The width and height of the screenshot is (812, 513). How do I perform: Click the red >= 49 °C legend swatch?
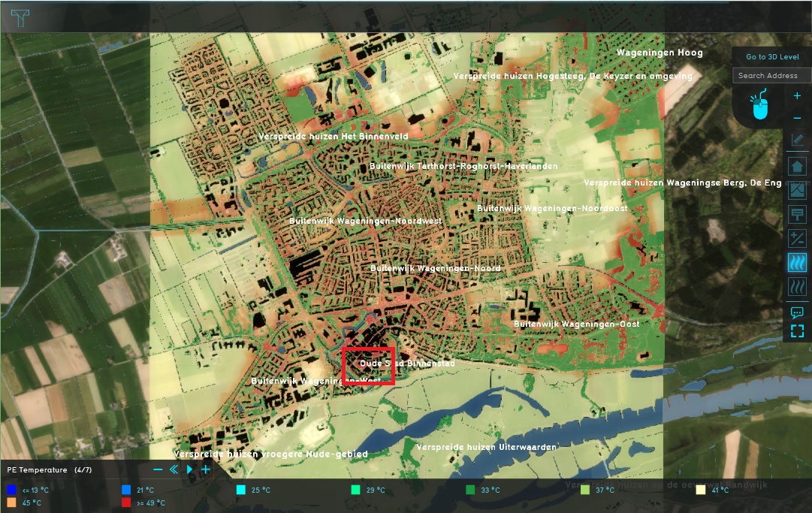click(126, 502)
